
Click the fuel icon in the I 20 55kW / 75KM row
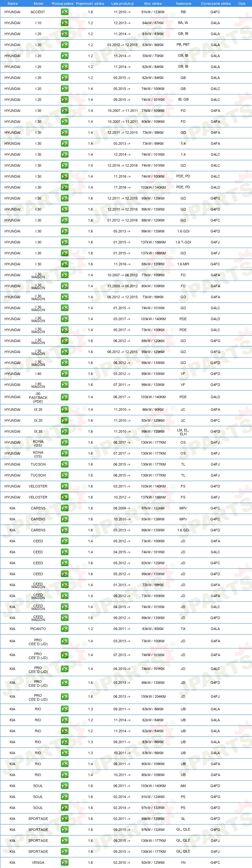(64, 55)
